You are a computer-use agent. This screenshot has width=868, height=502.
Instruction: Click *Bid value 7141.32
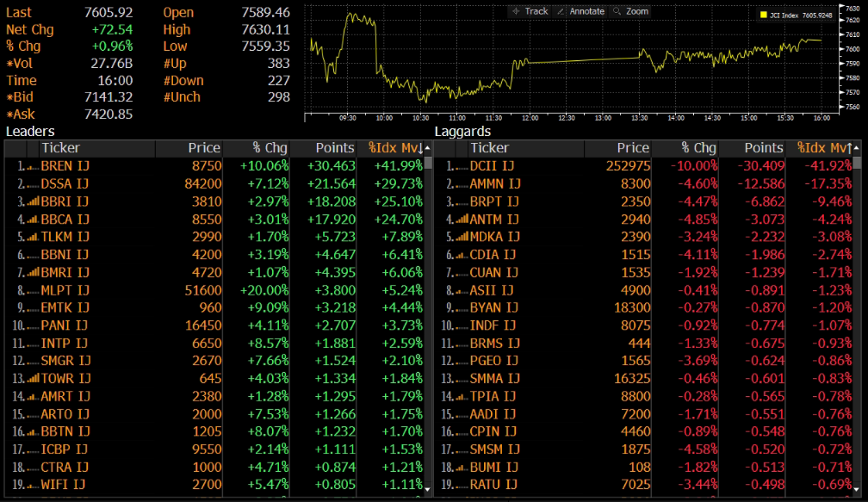click(108, 97)
